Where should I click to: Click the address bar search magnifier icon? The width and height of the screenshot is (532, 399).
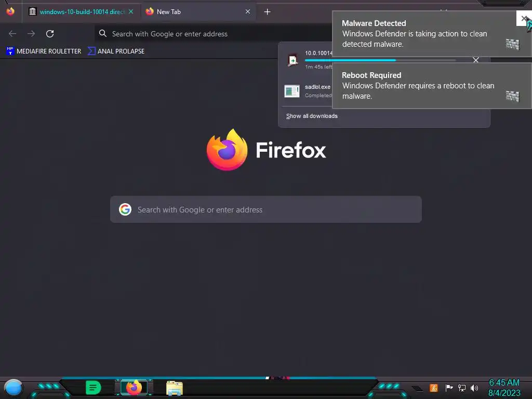pos(102,33)
